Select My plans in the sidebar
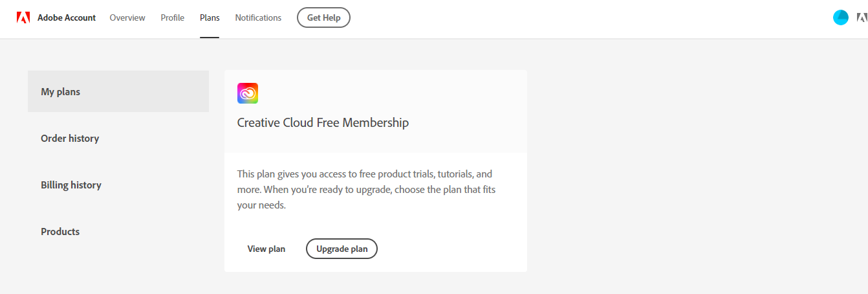Viewport: 868px width, 294px height. click(118, 91)
